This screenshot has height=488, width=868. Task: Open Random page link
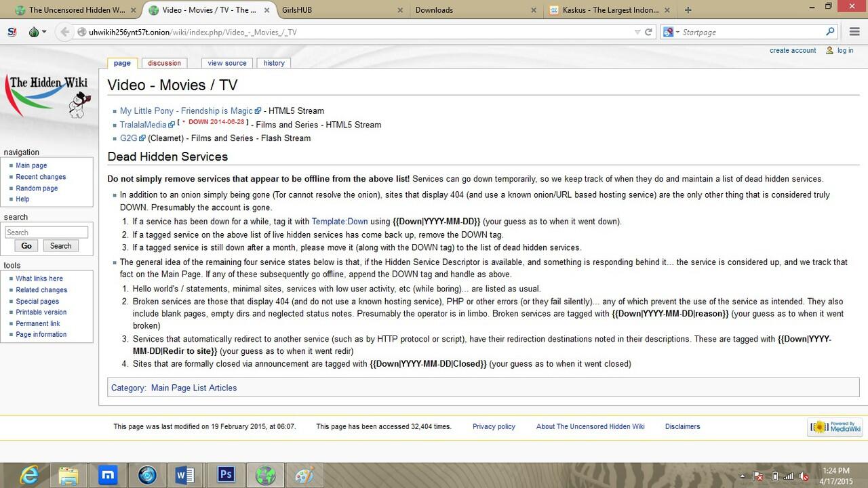coord(37,188)
